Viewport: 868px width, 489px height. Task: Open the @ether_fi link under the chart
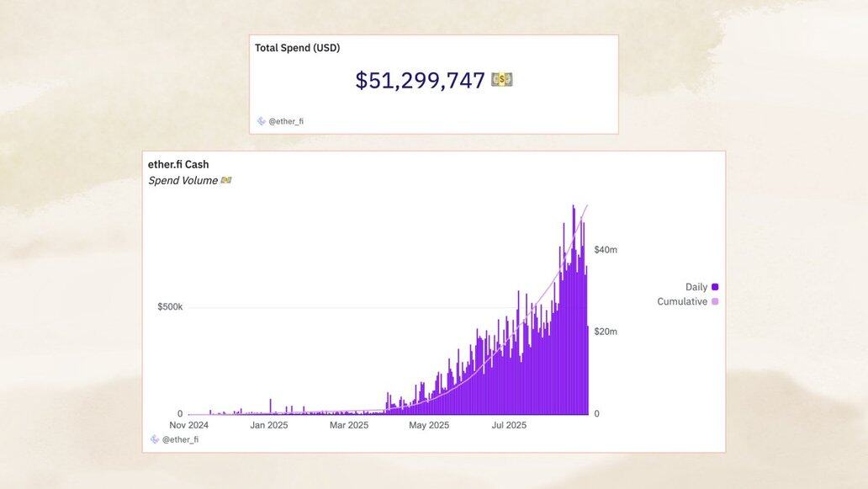[180, 439]
